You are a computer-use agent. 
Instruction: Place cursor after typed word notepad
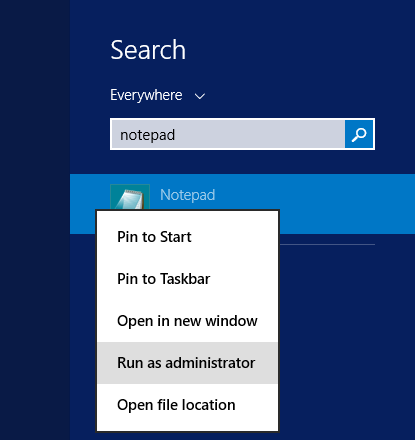click(176, 135)
